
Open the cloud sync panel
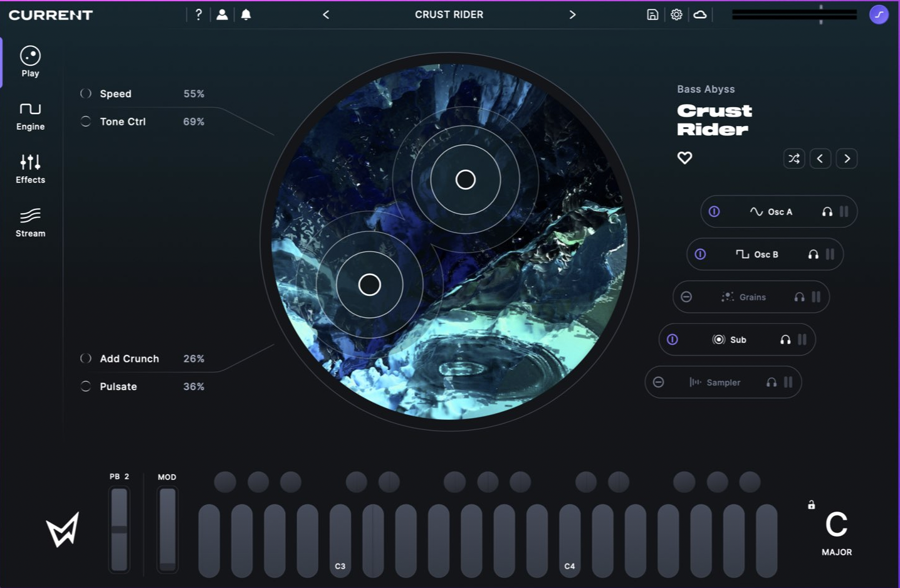tap(701, 14)
